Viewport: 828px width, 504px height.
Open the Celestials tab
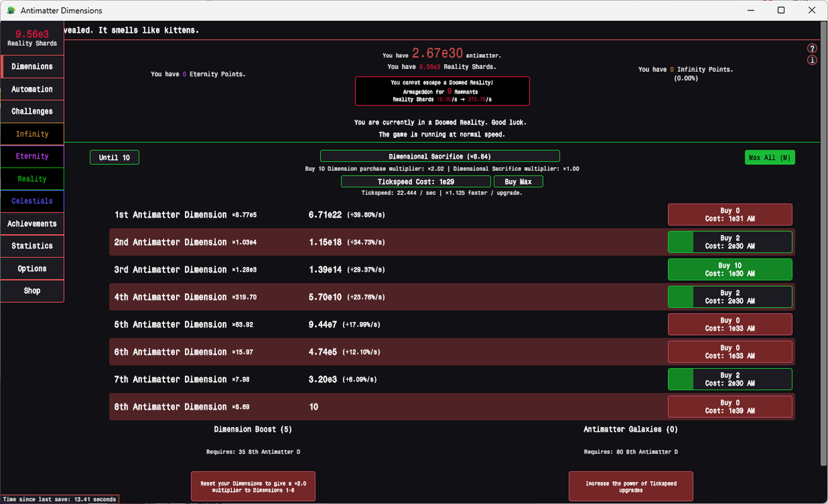pos(32,201)
